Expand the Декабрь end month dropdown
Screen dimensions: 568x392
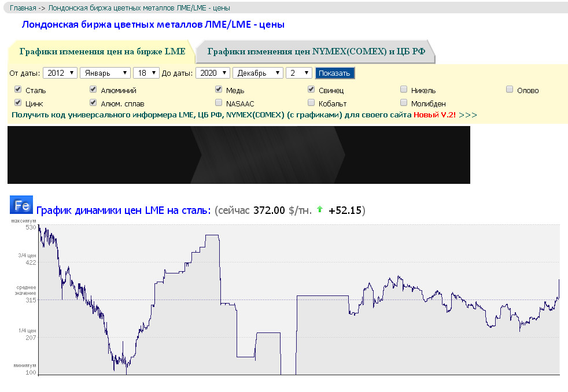pyautogui.click(x=257, y=73)
